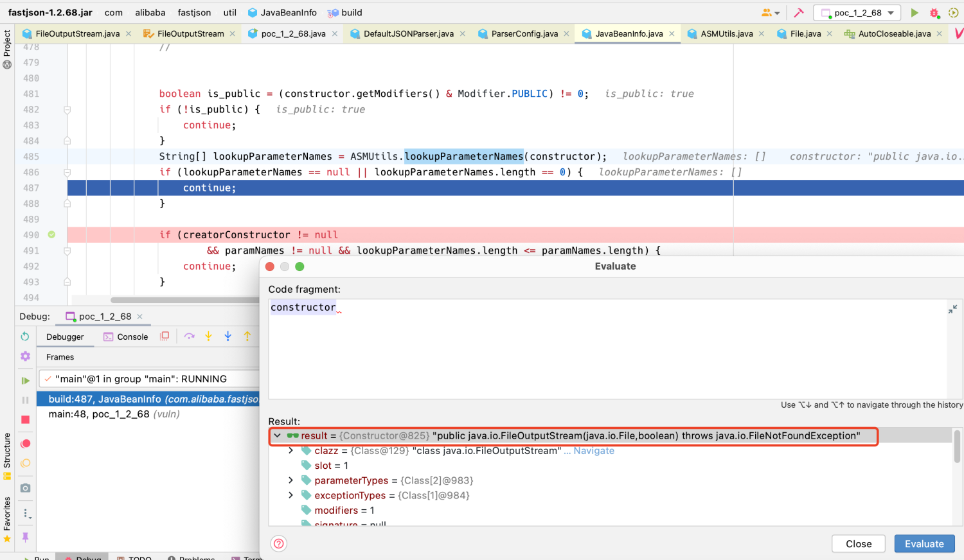This screenshot has width=964, height=560.
Task: Step into using yellow down arrow
Action: (x=208, y=336)
